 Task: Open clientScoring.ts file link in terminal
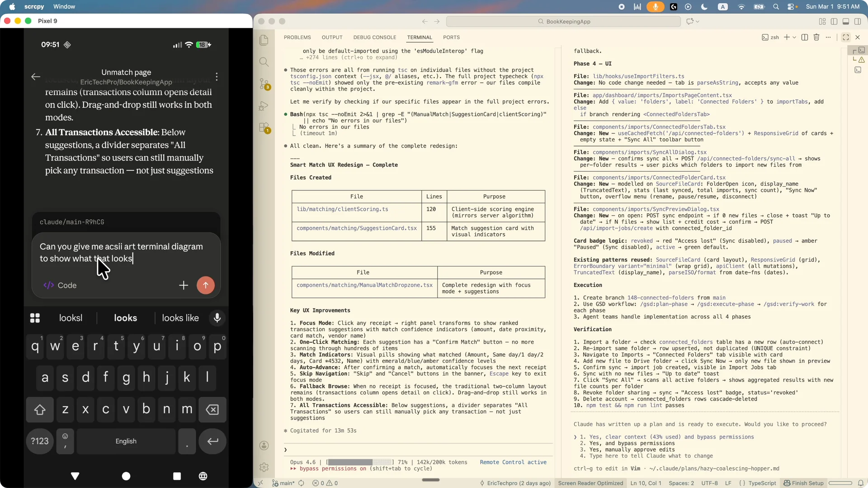coord(342,209)
